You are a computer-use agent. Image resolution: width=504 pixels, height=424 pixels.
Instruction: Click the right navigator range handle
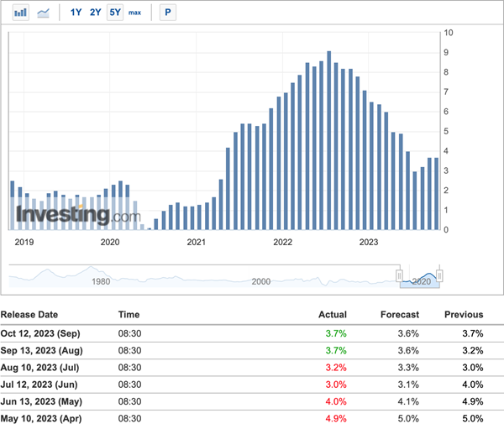439,275
